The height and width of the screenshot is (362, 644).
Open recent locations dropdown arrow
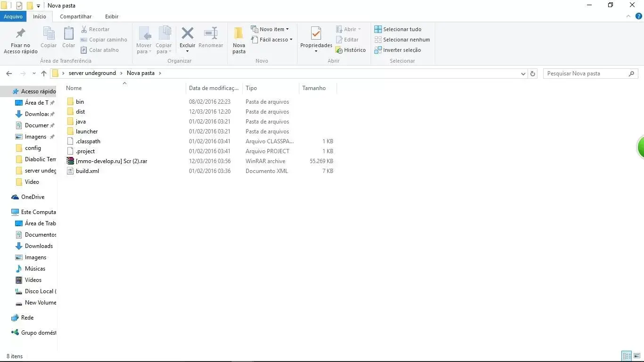tap(34, 74)
